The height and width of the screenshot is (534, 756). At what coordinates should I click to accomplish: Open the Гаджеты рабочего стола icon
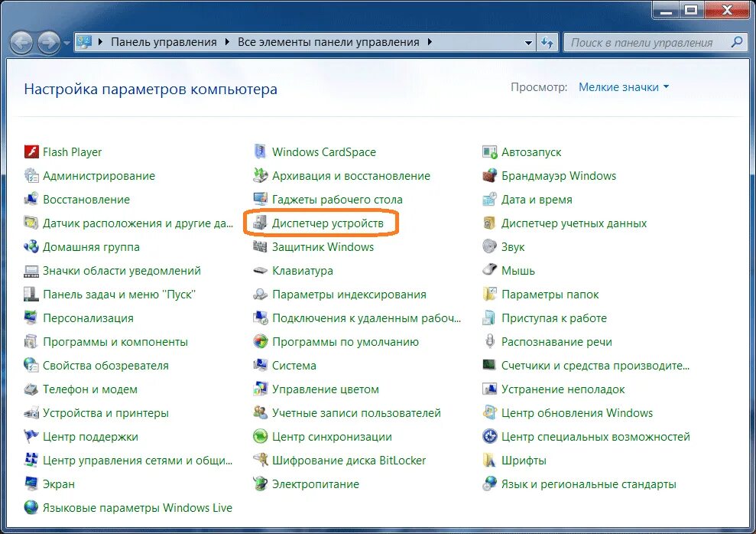point(261,199)
